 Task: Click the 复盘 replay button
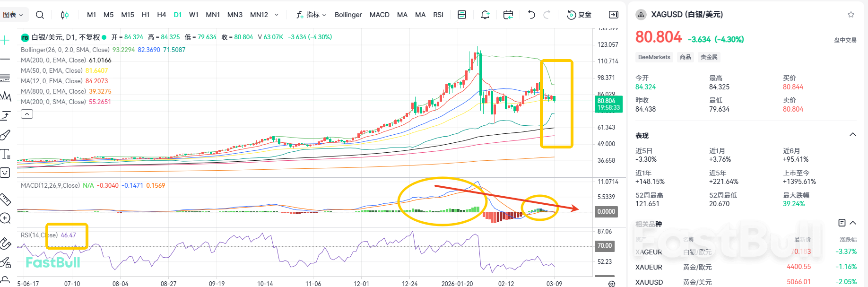[579, 15]
